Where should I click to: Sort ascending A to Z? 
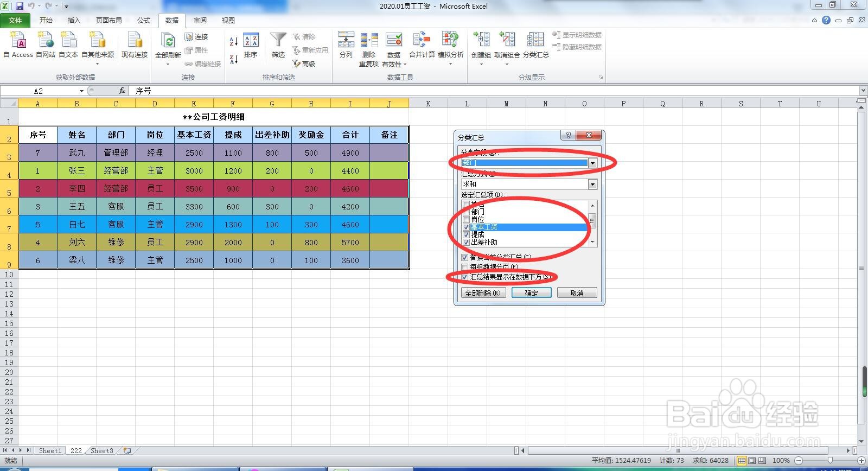[233, 41]
